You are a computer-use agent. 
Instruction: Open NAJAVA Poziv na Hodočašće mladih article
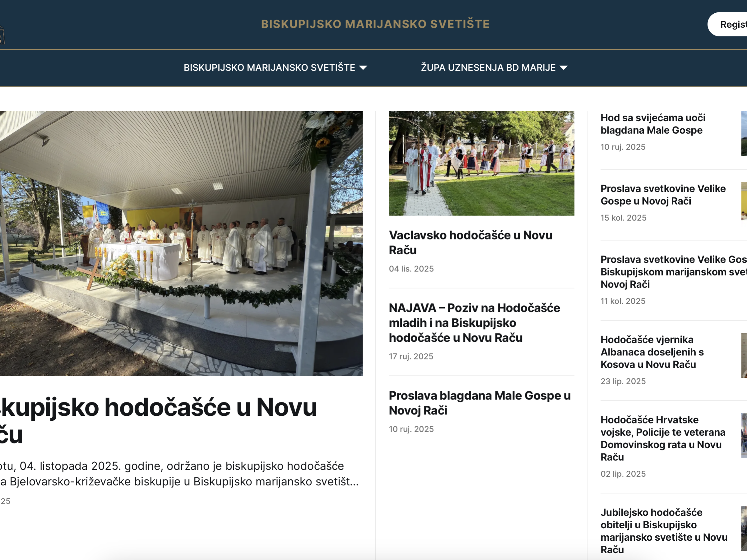point(474,322)
